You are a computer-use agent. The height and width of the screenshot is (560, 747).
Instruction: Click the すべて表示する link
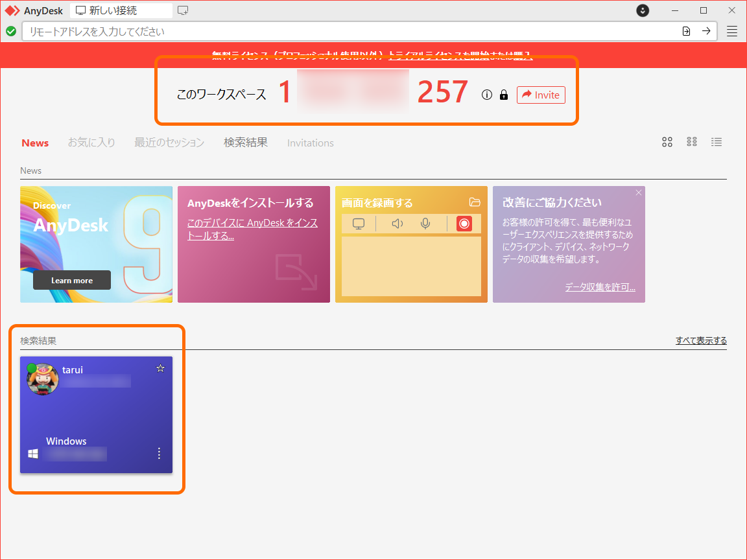700,340
